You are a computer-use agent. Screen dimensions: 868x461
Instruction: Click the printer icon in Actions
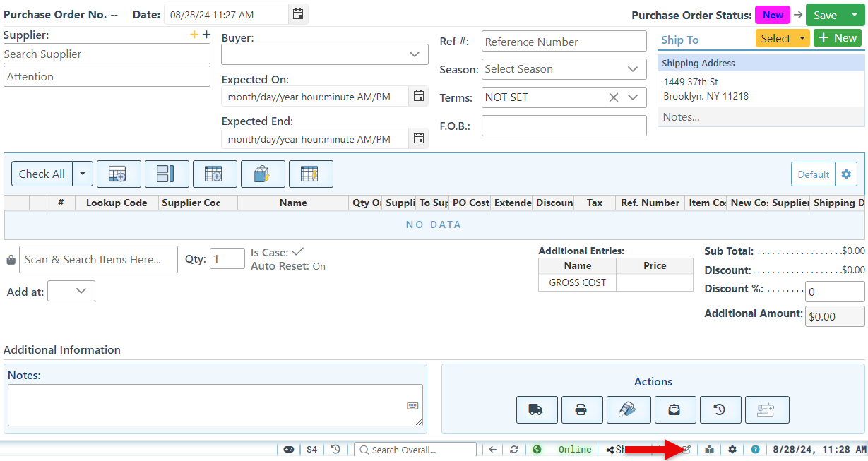pyautogui.click(x=582, y=409)
